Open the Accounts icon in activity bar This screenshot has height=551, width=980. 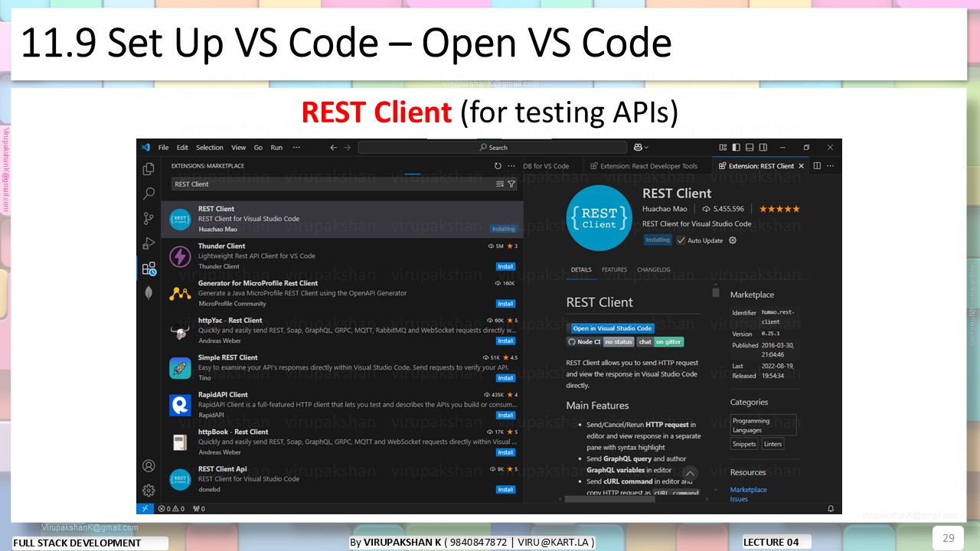click(x=149, y=466)
